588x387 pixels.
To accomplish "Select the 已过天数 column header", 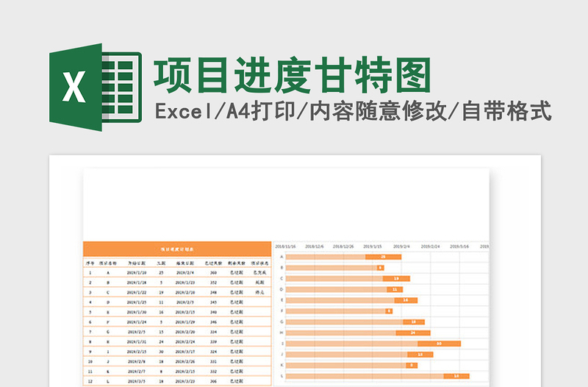I will 213,262.
